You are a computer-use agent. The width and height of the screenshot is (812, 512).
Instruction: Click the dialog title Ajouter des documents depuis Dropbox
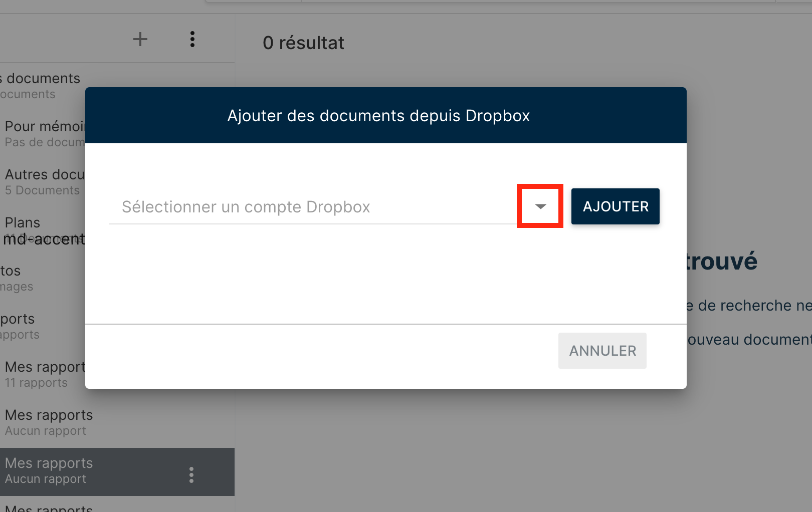378,116
